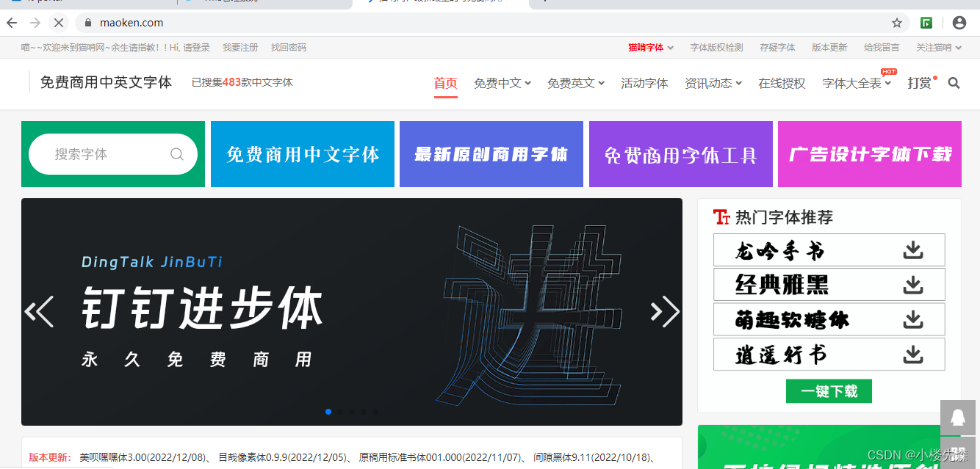Click the lock icon beside maoken.com

[x=90, y=23]
